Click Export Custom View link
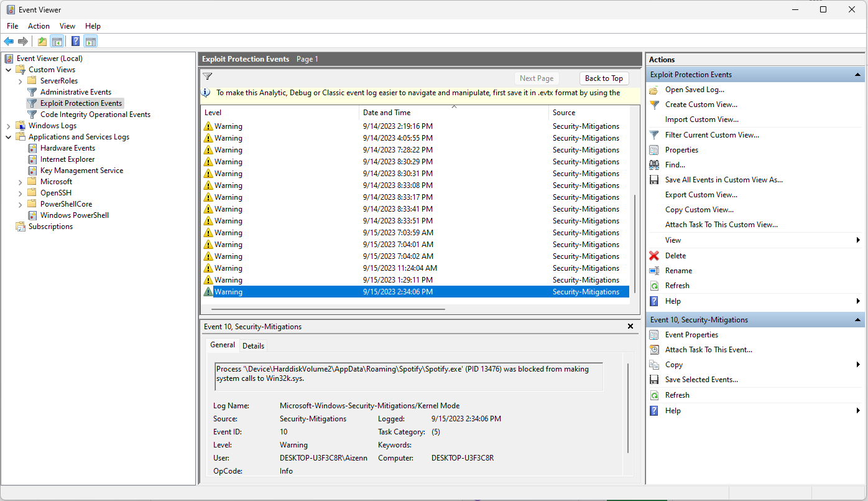This screenshot has height=501, width=868. pyautogui.click(x=701, y=194)
